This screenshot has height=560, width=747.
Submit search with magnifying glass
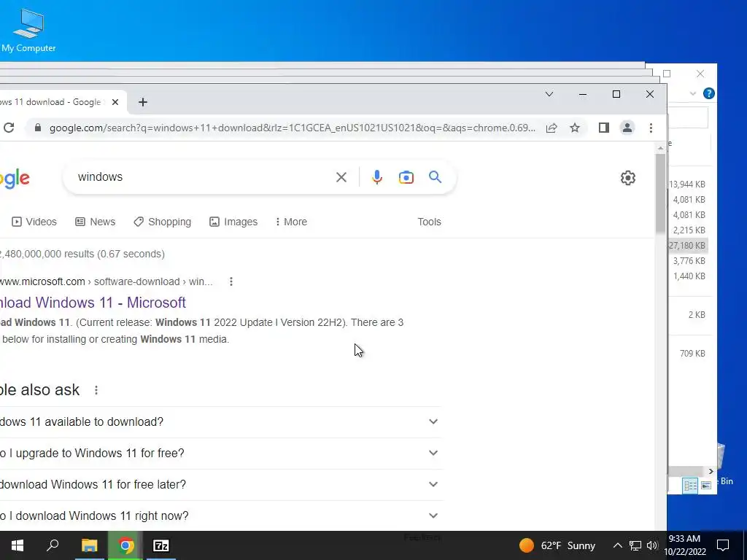click(435, 177)
